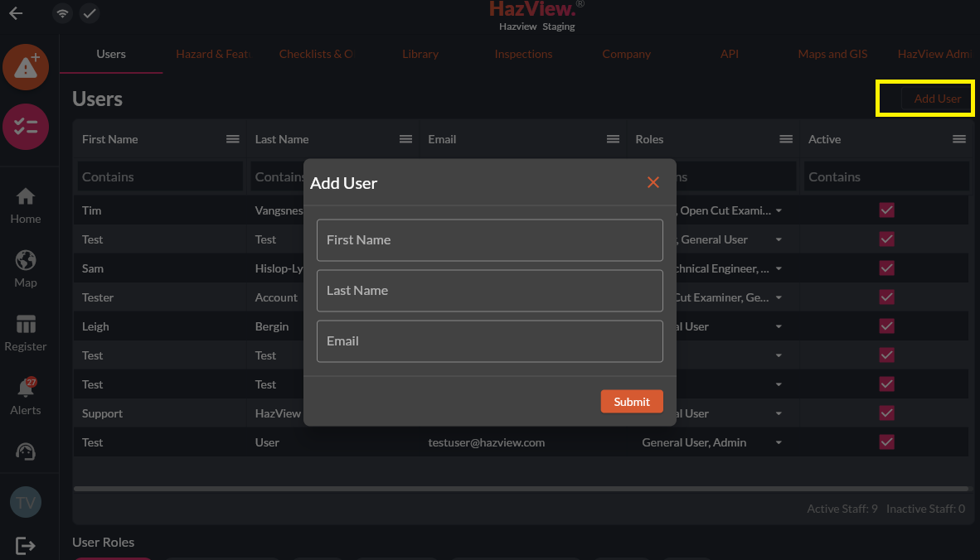This screenshot has height=560, width=980.
Task: Open the checklist icon in sidebar
Action: coord(26,127)
